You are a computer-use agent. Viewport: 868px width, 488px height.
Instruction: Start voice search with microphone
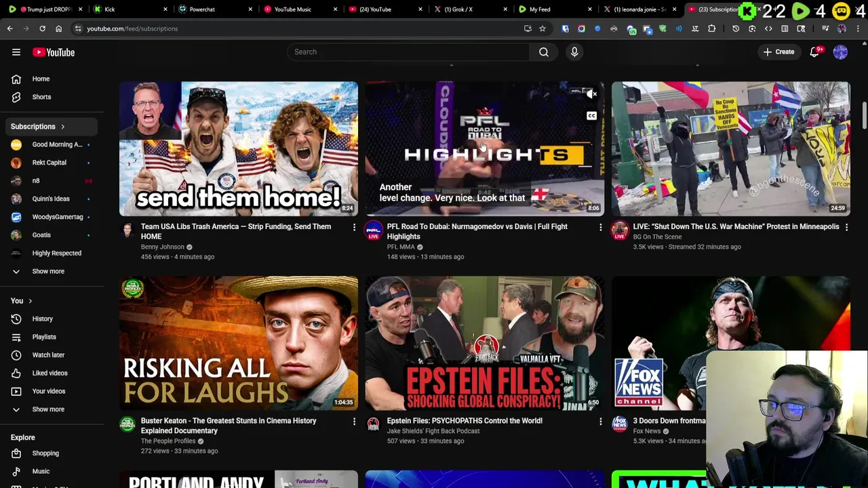point(574,52)
